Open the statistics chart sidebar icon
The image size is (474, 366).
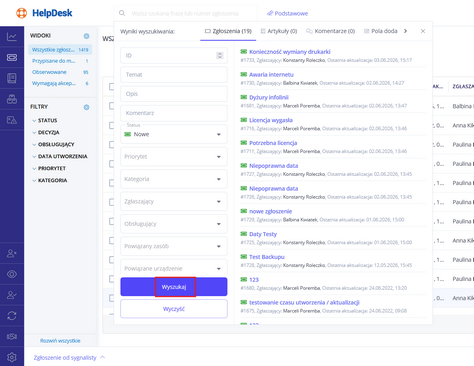coord(12,37)
